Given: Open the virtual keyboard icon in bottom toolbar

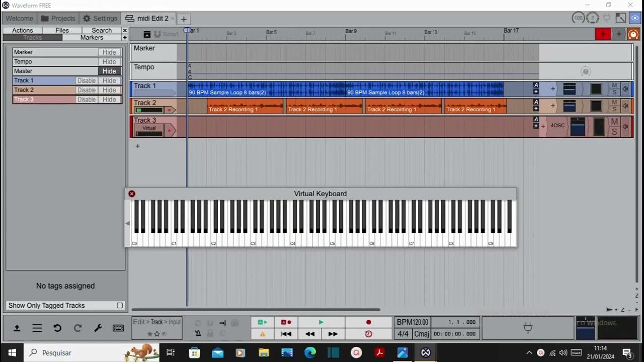Looking at the screenshot, I should click(x=118, y=328).
